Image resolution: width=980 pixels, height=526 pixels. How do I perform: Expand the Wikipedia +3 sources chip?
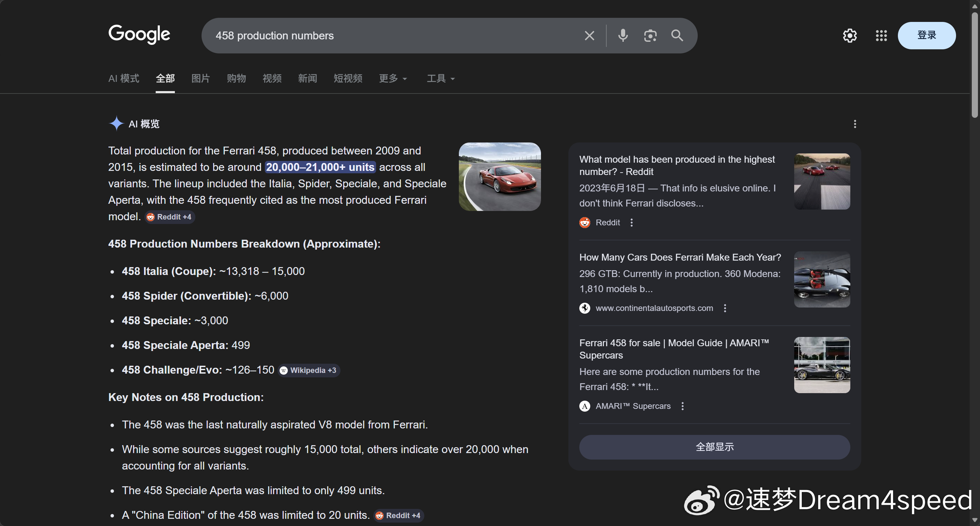point(309,370)
